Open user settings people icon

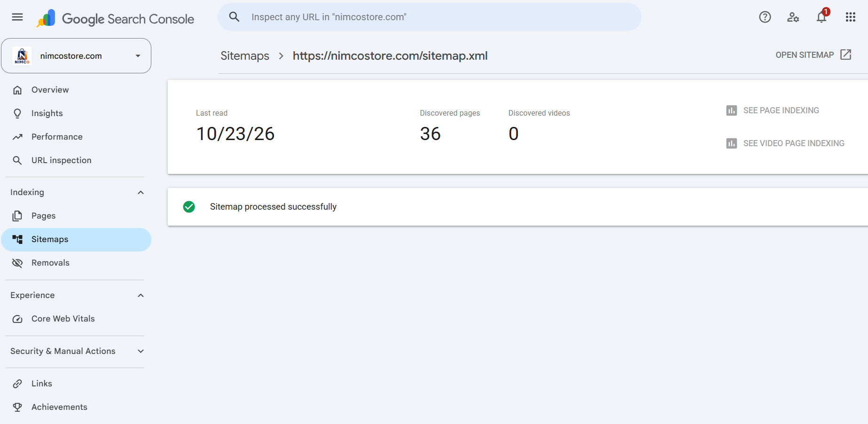point(793,17)
